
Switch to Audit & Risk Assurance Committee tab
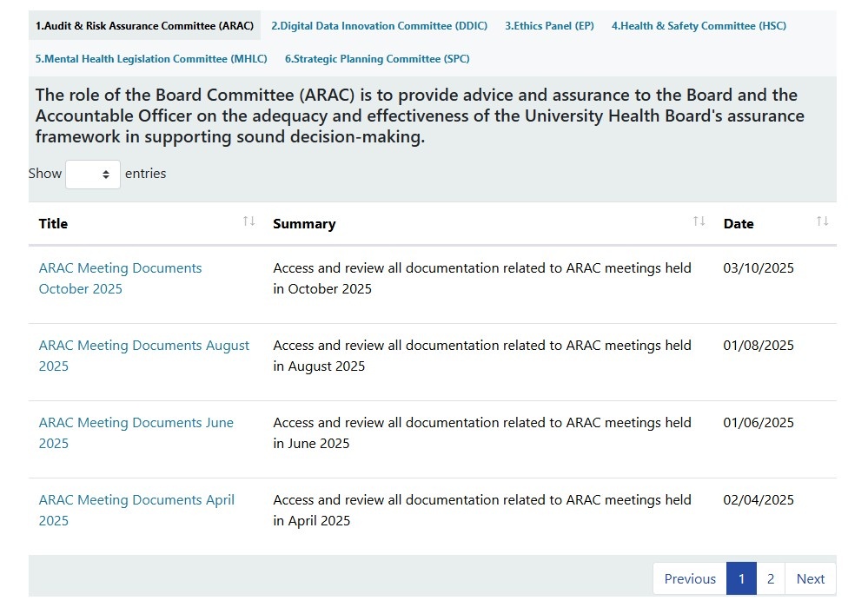click(x=144, y=25)
